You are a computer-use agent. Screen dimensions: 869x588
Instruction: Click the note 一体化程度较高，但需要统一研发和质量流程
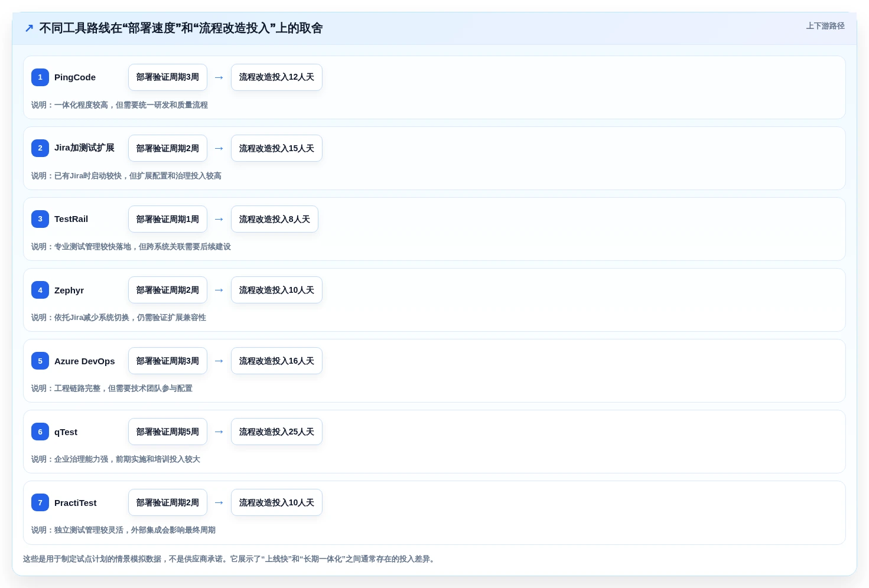tap(119, 105)
